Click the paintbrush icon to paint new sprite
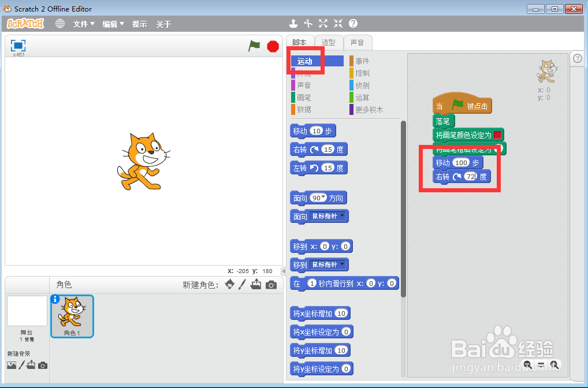Viewport: 588px width, 388px height. point(241,284)
